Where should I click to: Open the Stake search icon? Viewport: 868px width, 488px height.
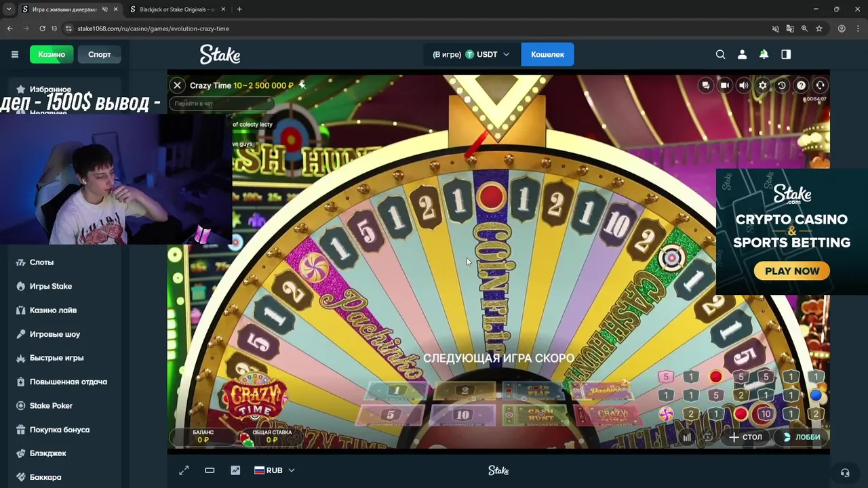720,54
